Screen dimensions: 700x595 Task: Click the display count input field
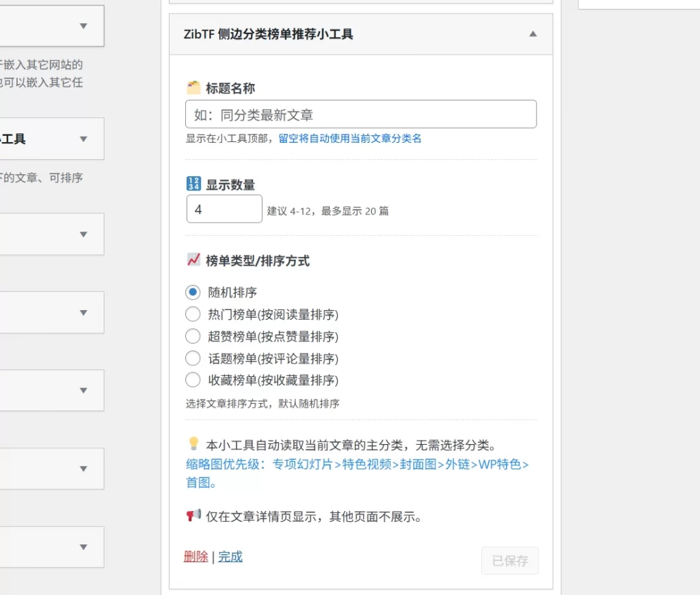(x=224, y=208)
